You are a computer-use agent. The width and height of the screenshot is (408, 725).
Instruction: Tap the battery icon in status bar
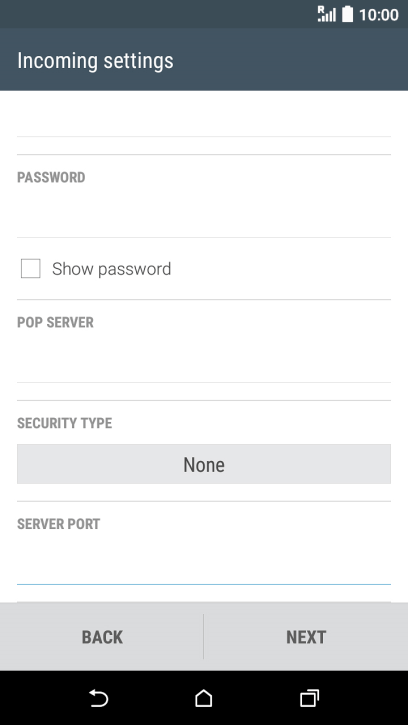(347, 14)
